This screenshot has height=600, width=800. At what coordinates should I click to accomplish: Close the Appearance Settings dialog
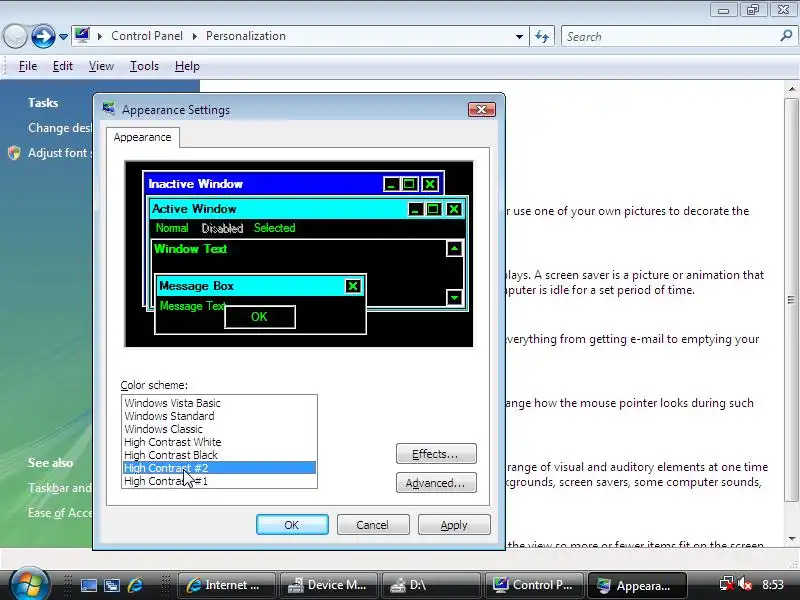(x=482, y=110)
